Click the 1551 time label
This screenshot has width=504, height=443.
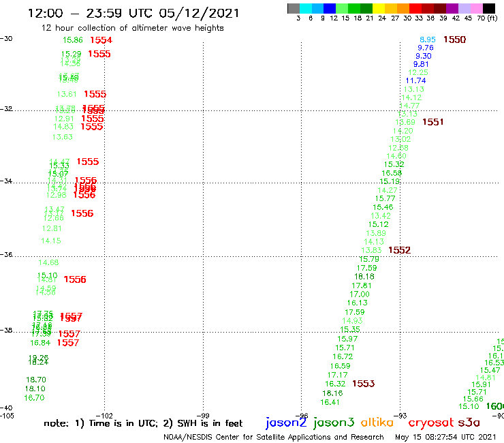pos(433,122)
